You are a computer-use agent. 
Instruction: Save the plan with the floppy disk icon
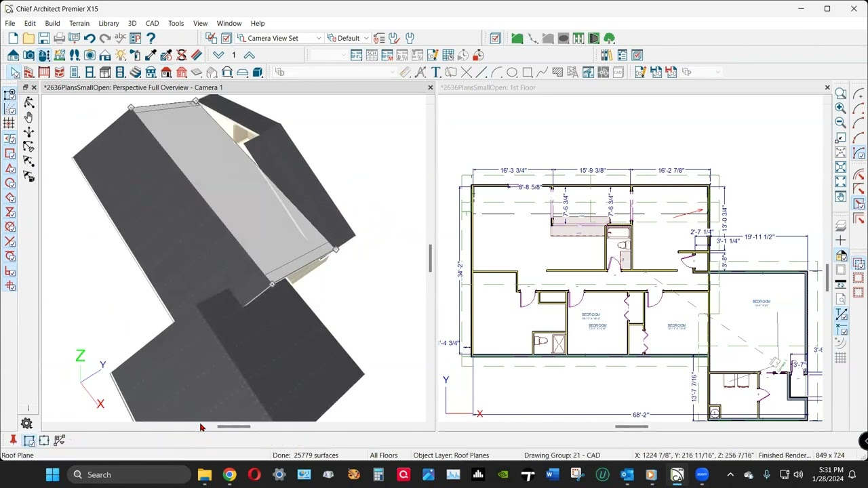pyautogui.click(x=44, y=38)
